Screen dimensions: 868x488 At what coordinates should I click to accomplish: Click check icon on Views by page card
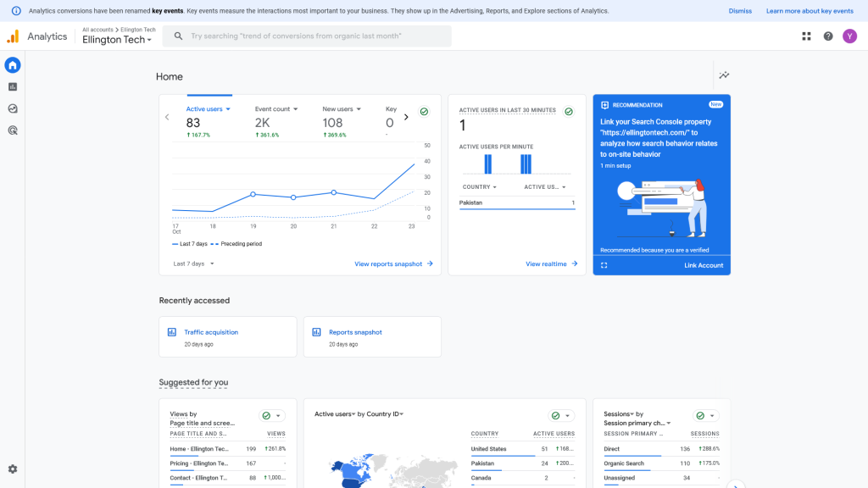point(266,415)
